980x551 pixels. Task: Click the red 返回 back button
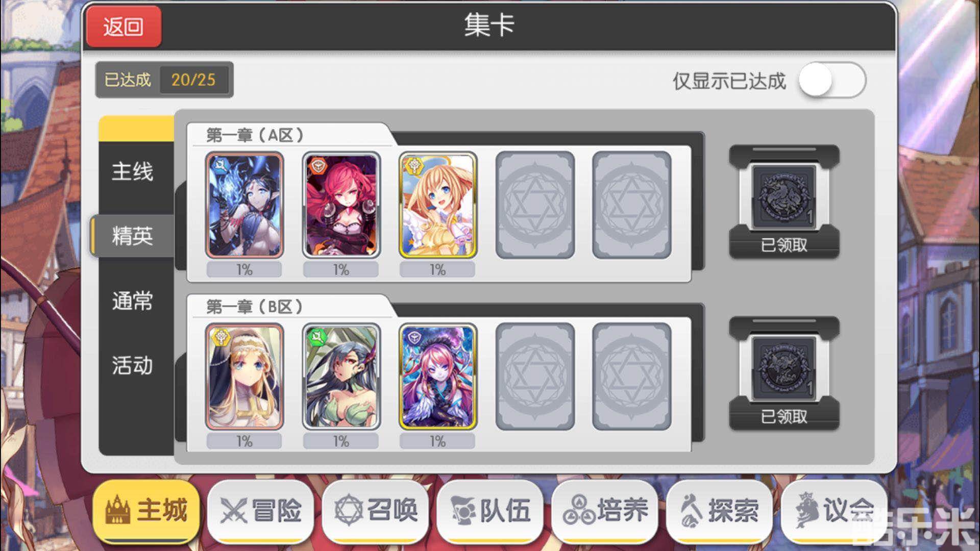point(124,27)
